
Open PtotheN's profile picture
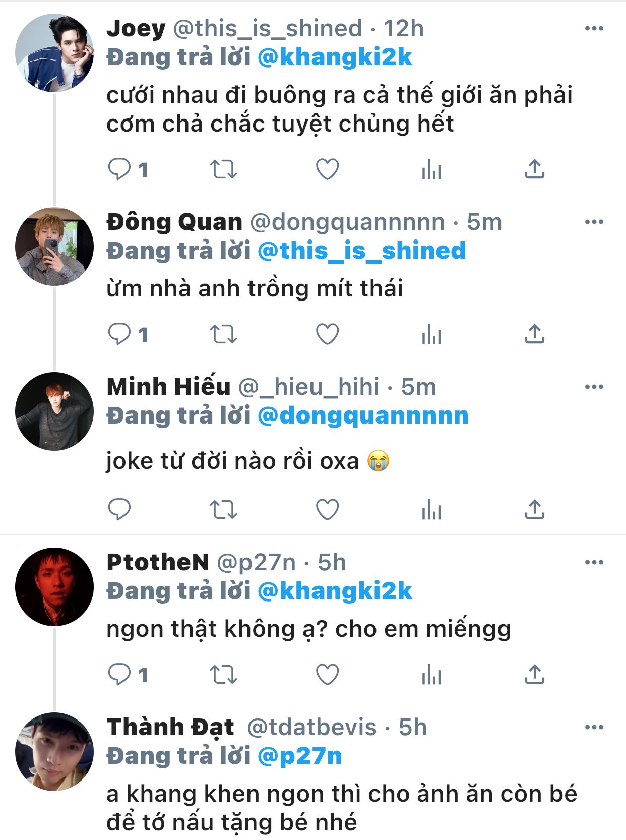(54, 587)
